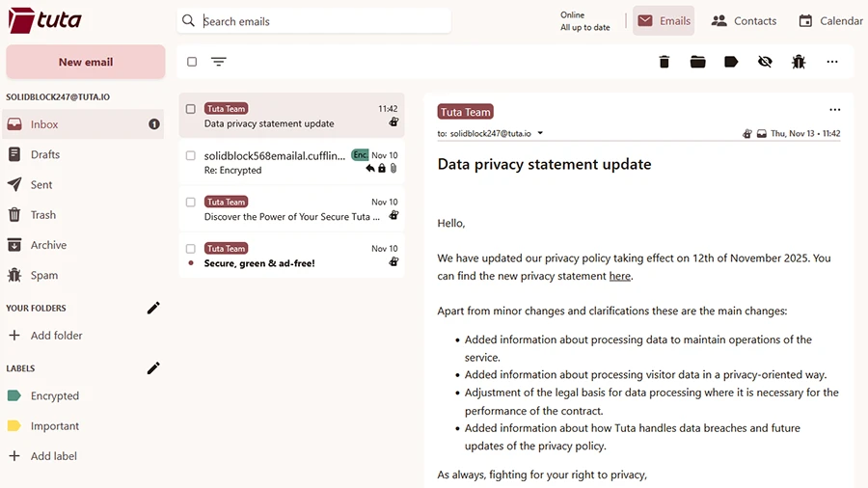
Task: Select the green Encrypted label
Action: 55,395
